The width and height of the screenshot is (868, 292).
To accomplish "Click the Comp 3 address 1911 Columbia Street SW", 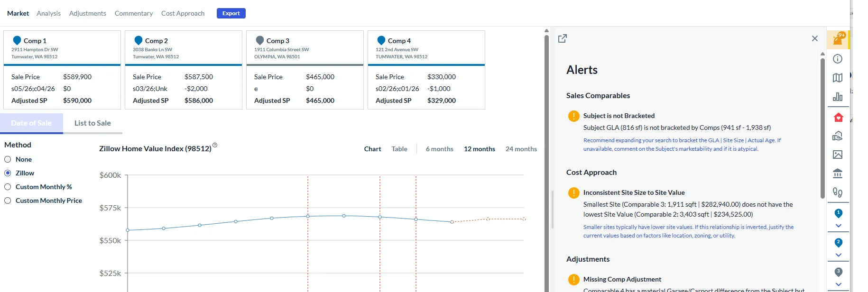I will click(281, 49).
